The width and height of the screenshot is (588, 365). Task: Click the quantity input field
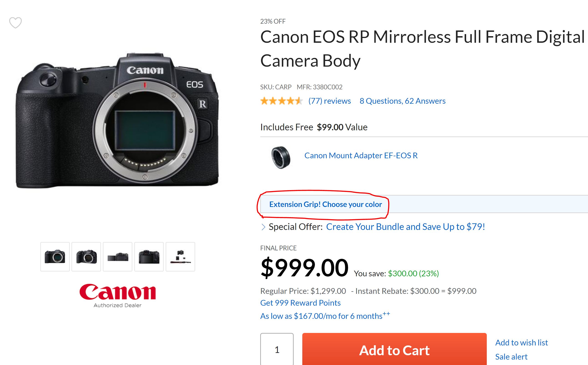[x=277, y=350]
